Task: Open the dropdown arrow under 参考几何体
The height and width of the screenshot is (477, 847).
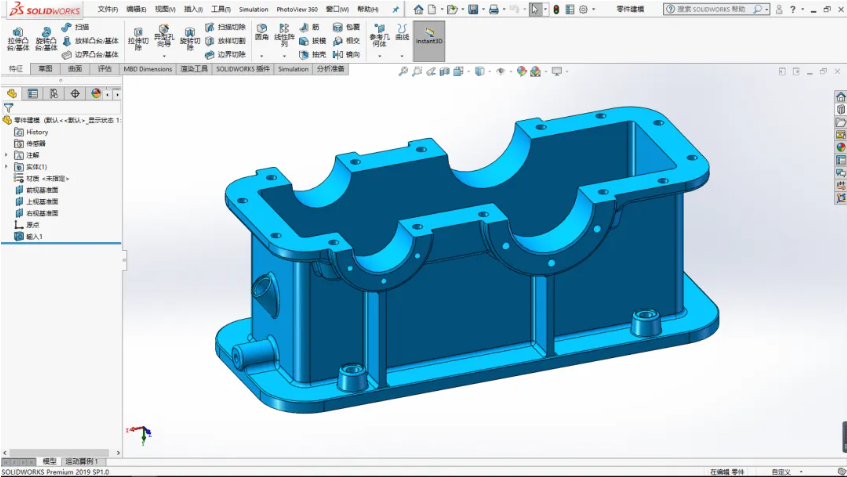Action: pos(379,56)
